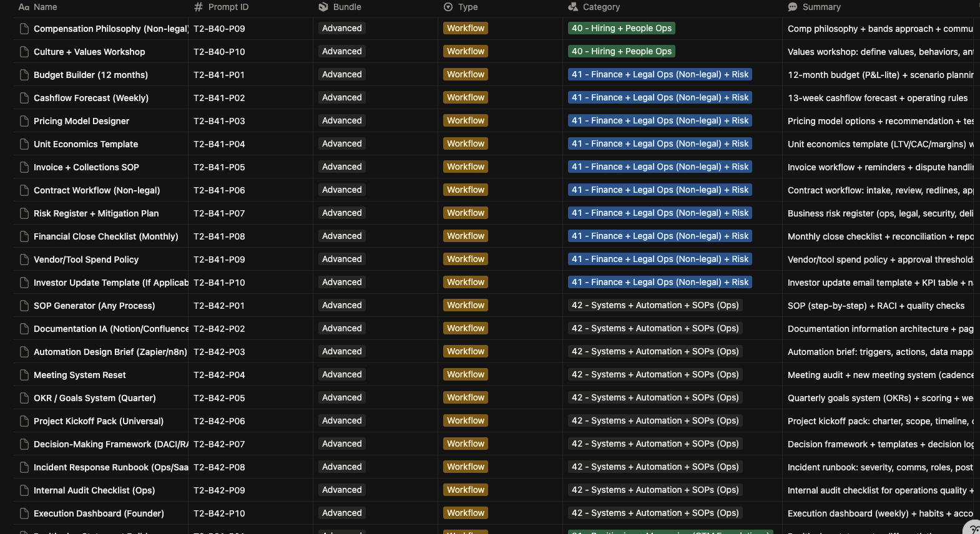Select the T2-B41-P01 prompt ID cell

click(250, 75)
